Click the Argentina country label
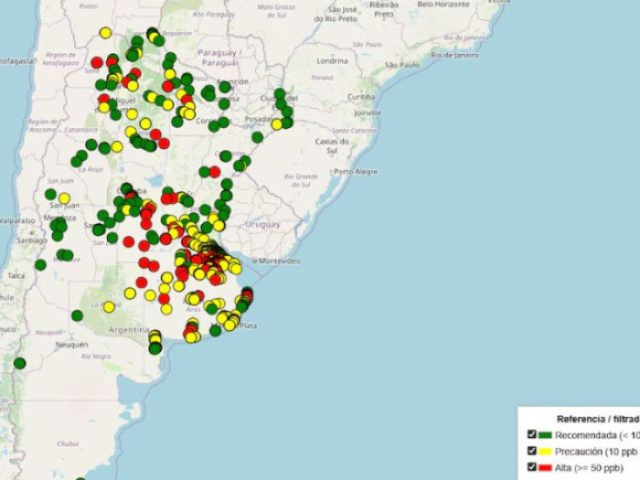The height and width of the screenshot is (480, 640). pyautogui.click(x=129, y=330)
